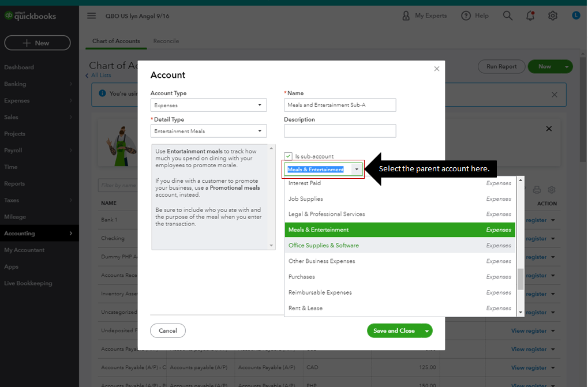The image size is (588, 387).
Task: Click the search magnifier icon
Action: pos(507,16)
